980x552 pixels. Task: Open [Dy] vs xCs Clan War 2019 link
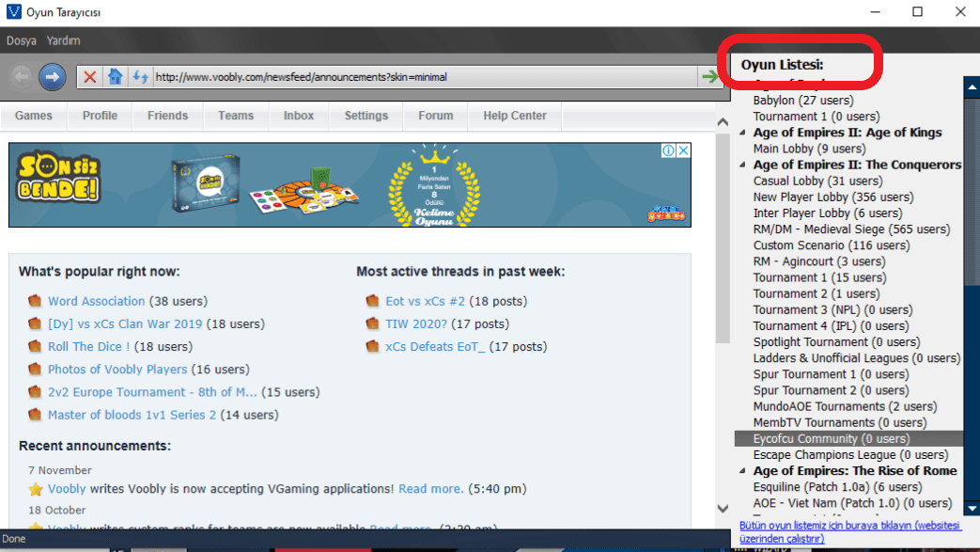coord(125,324)
